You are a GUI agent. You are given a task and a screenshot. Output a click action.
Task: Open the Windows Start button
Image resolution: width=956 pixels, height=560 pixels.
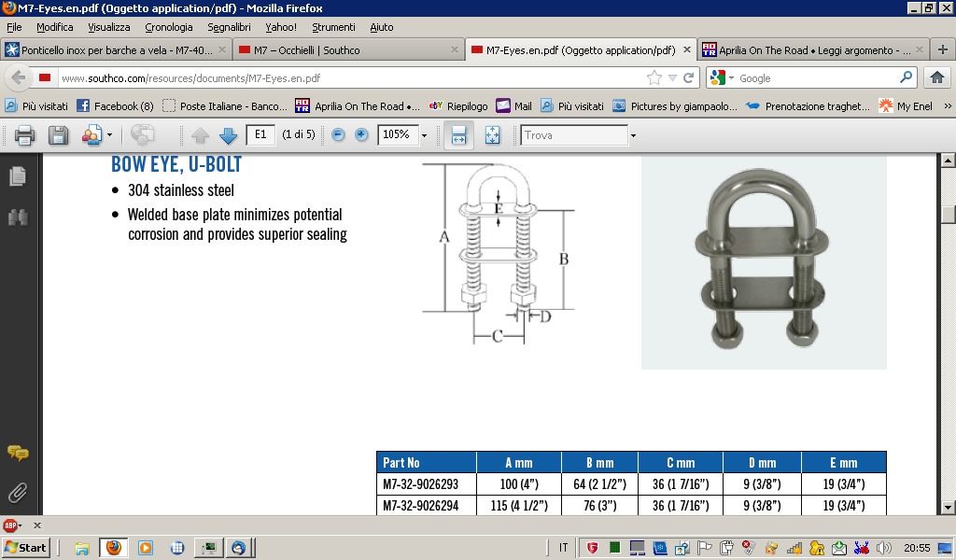(25, 547)
